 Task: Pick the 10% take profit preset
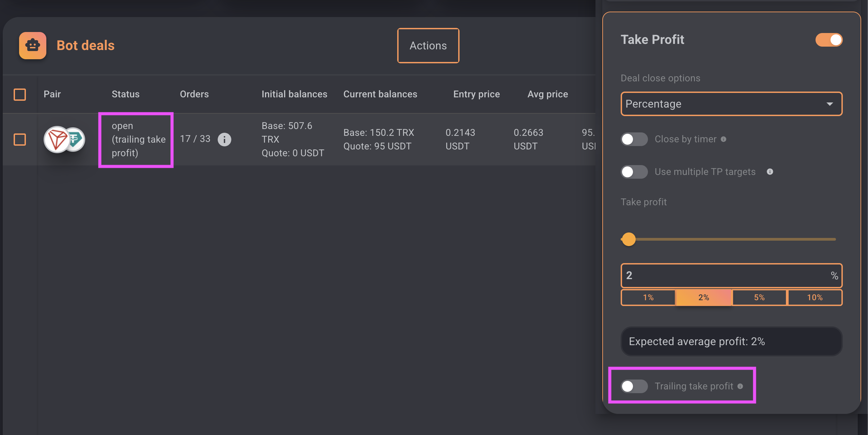[815, 297]
